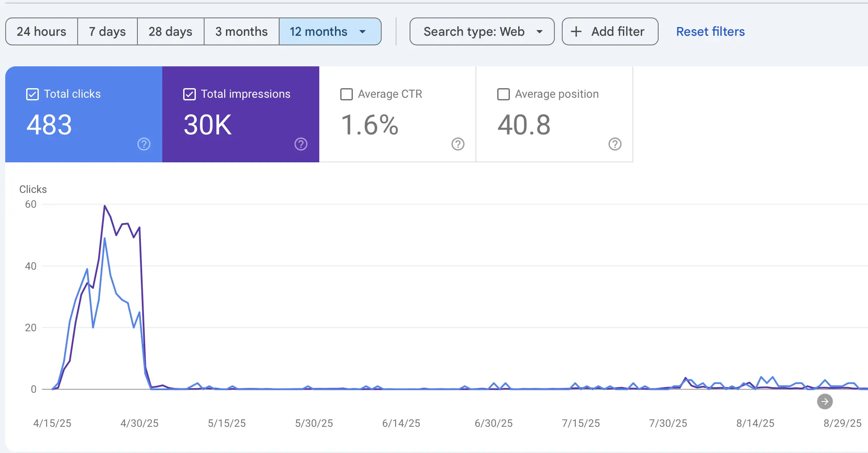
Task: Click help icon on Total clicks card
Action: (144, 144)
